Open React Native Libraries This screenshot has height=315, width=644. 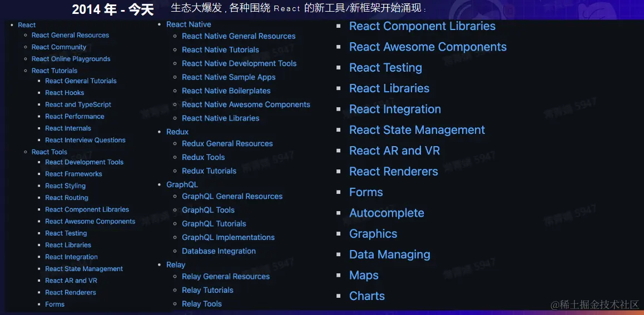[221, 118]
